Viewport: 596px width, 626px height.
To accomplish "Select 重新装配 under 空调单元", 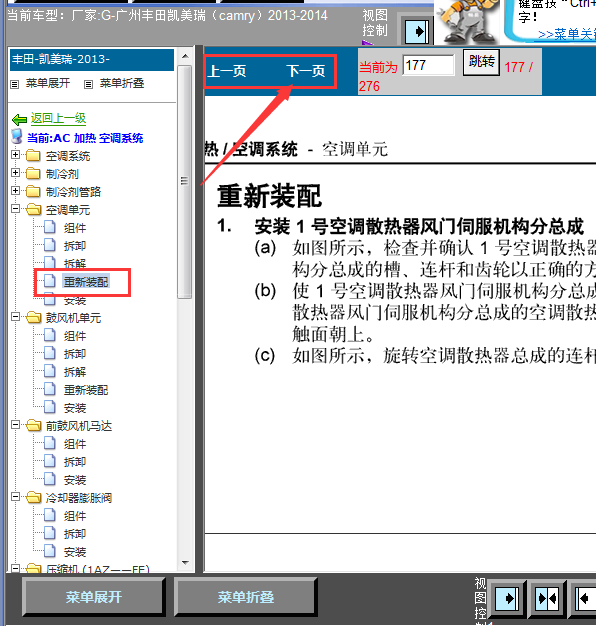I will point(86,282).
